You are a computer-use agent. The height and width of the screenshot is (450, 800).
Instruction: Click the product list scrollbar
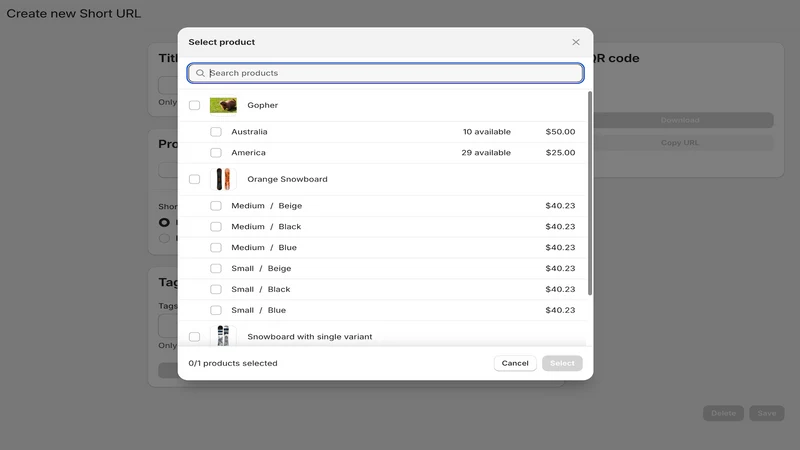pyautogui.click(x=590, y=193)
